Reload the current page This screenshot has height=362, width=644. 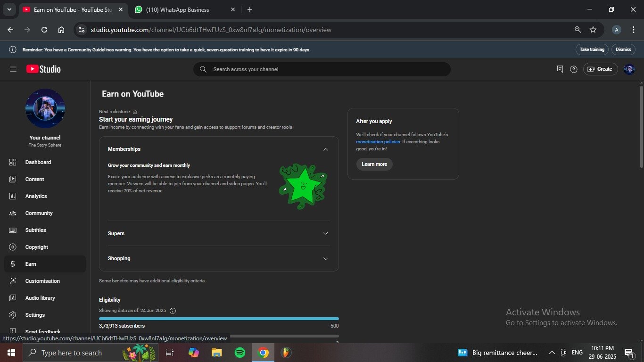[44, 30]
